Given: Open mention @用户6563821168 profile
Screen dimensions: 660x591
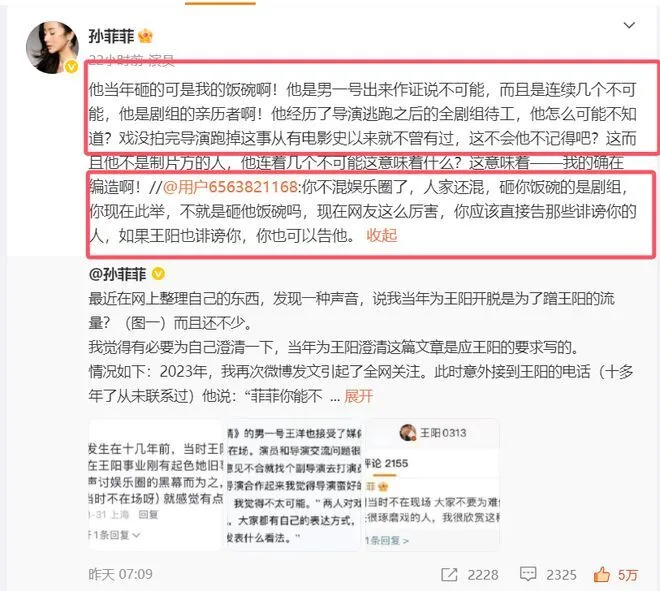Looking at the screenshot, I should 230,187.
